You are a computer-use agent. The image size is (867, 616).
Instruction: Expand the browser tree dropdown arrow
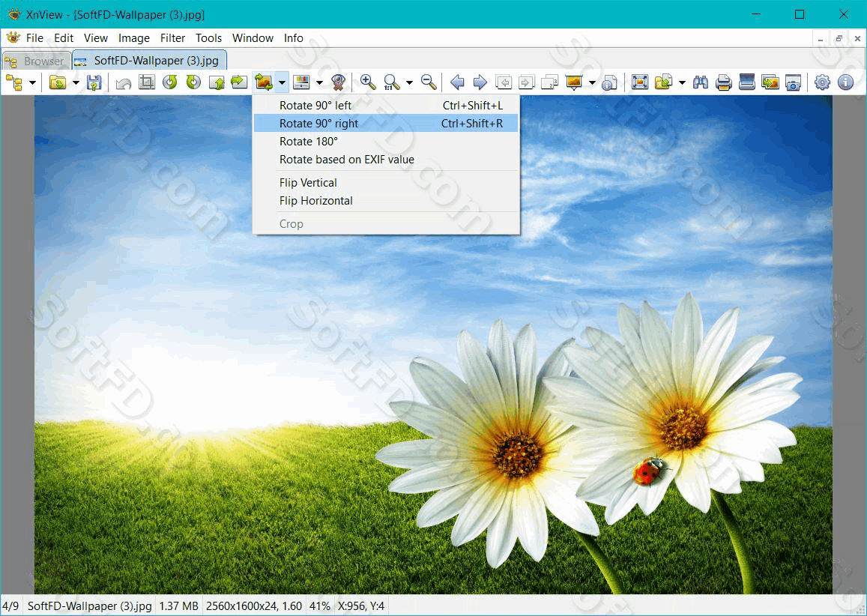(33, 83)
